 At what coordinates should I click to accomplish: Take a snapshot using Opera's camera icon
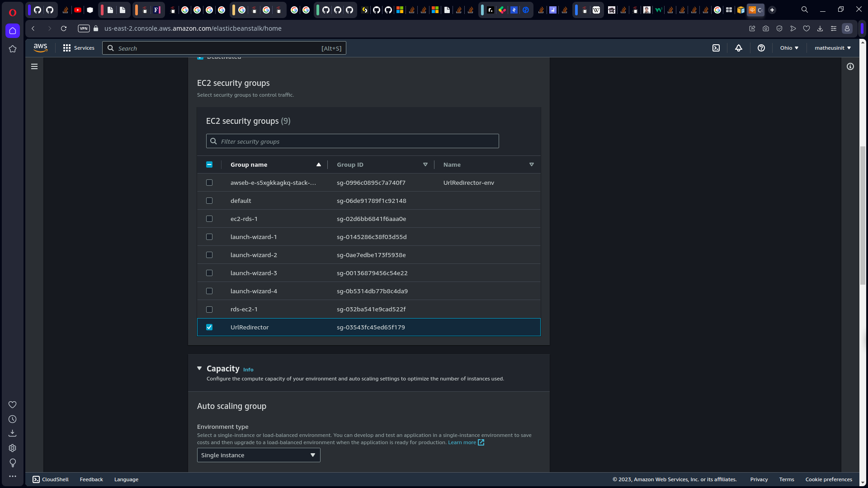click(766, 28)
